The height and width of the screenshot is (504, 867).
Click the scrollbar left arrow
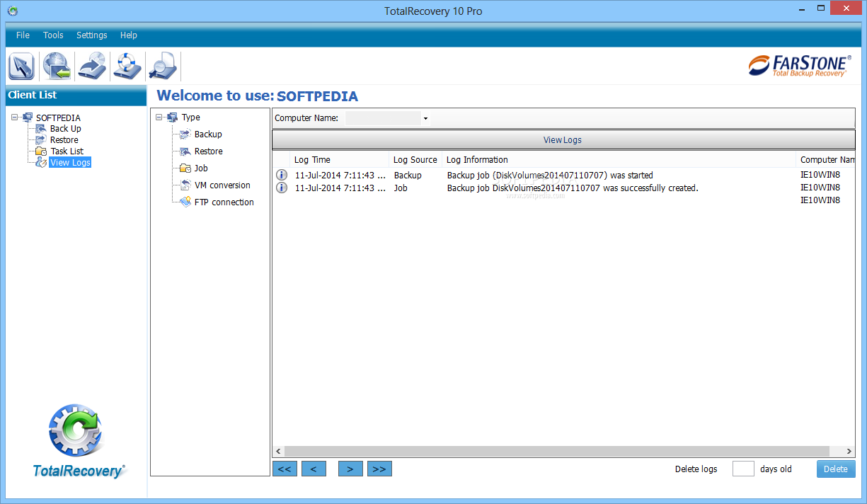coord(278,451)
